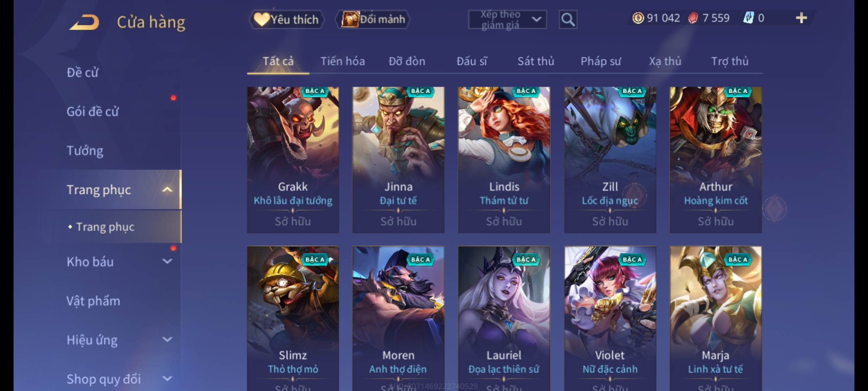The width and height of the screenshot is (868, 391).
Task: Open the Xếp theo giảm giá dropdown
Action: pyautogui.click(x=507, y=20)
